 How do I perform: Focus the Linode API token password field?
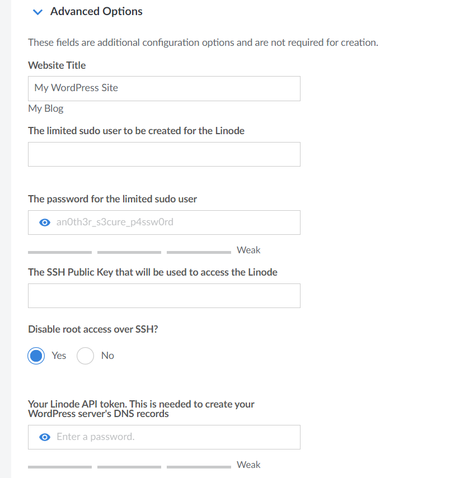(x=164, y=437)
